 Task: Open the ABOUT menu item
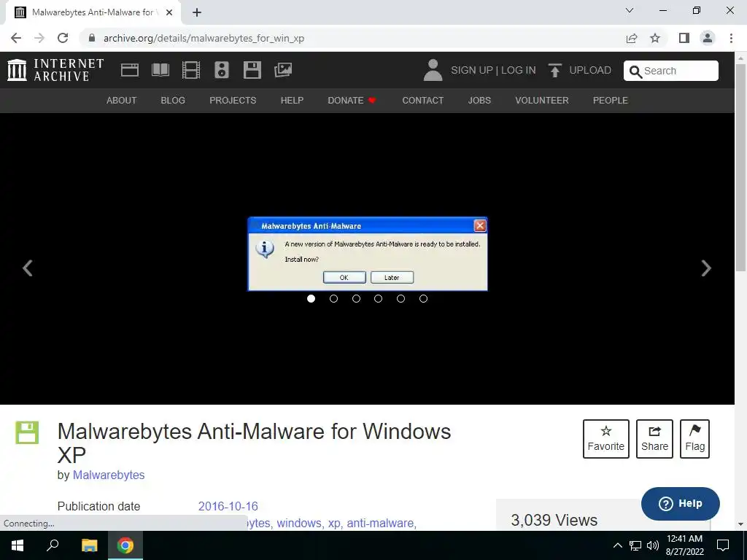122,101
